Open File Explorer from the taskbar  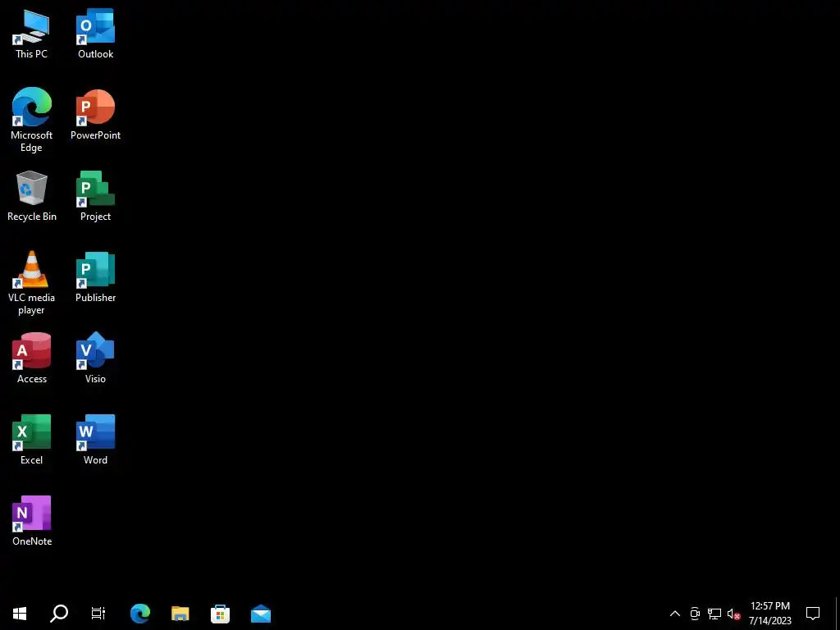[180, 614]
